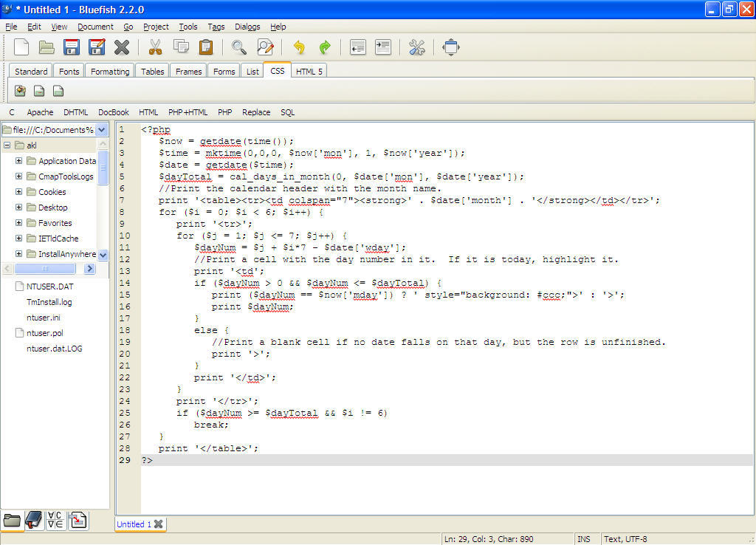Open the bookmarks book icon
Screen dimensions: 756x545
tap(33, 521)
